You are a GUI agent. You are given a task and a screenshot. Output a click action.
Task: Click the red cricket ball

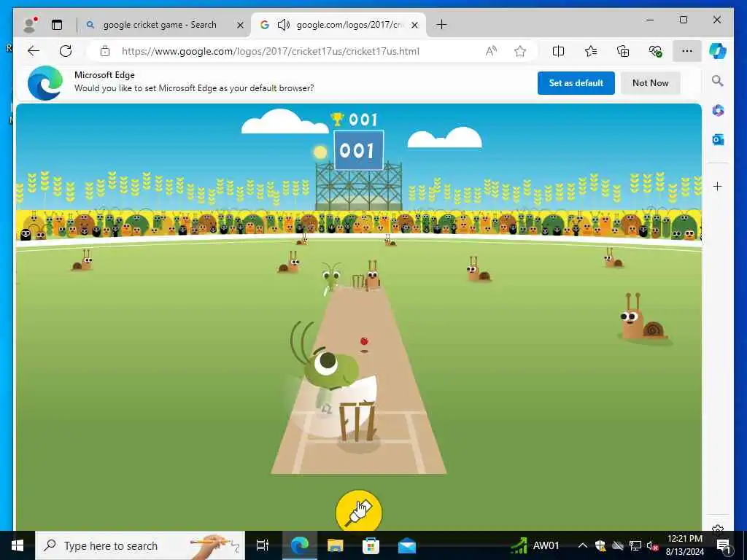click(x=364, y=341)
